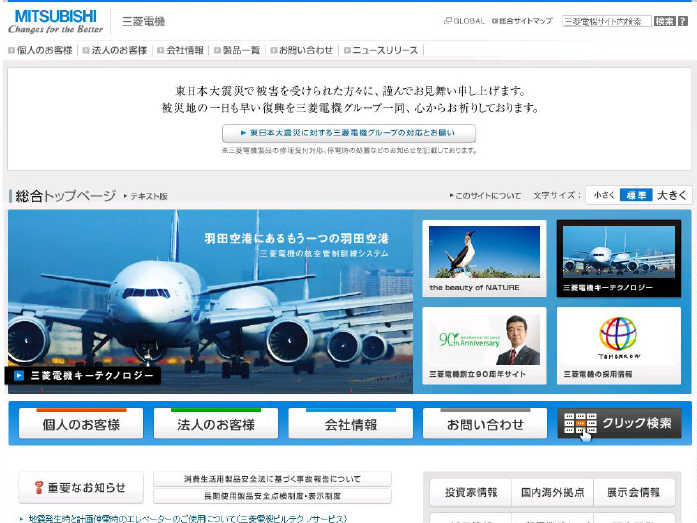Screen dimensions: 697x523
Task: Open 三菱電機キーテクノロジー airplane thumbnail
Action: 619,258
